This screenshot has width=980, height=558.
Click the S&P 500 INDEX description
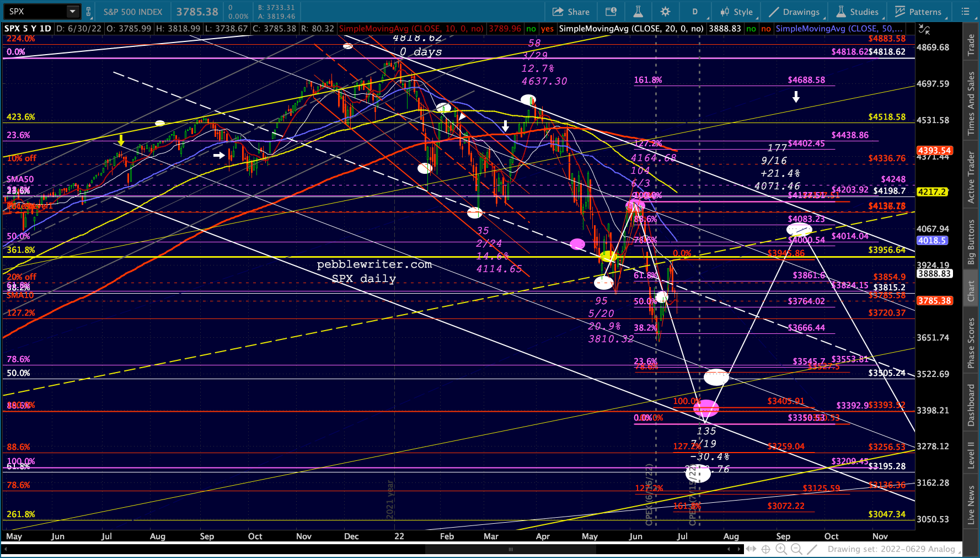pos(133,12)
